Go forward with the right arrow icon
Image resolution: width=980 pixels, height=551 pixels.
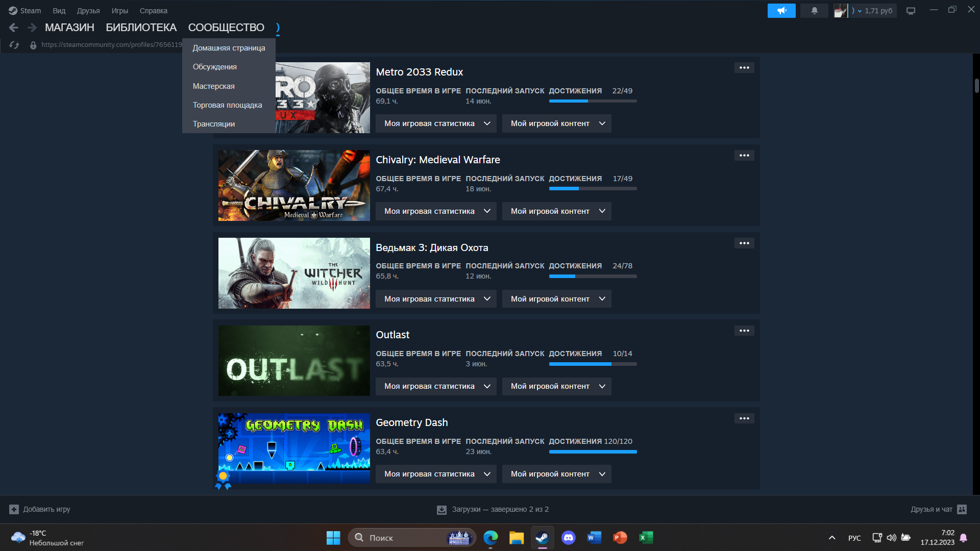point(32,28)
